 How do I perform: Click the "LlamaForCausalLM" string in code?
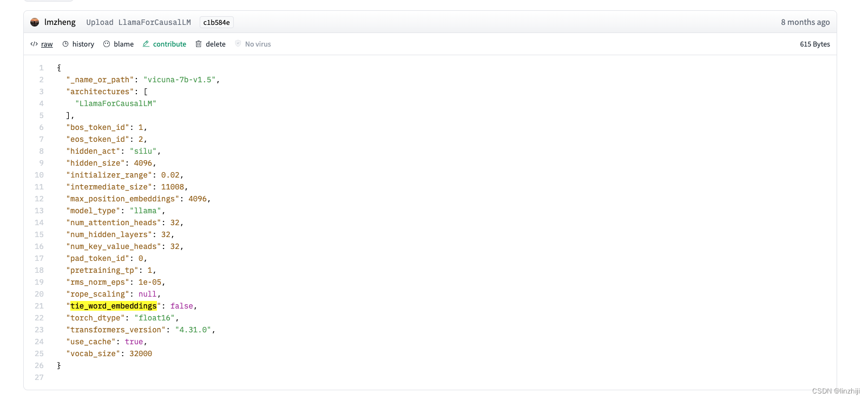[x=116, y=103]
